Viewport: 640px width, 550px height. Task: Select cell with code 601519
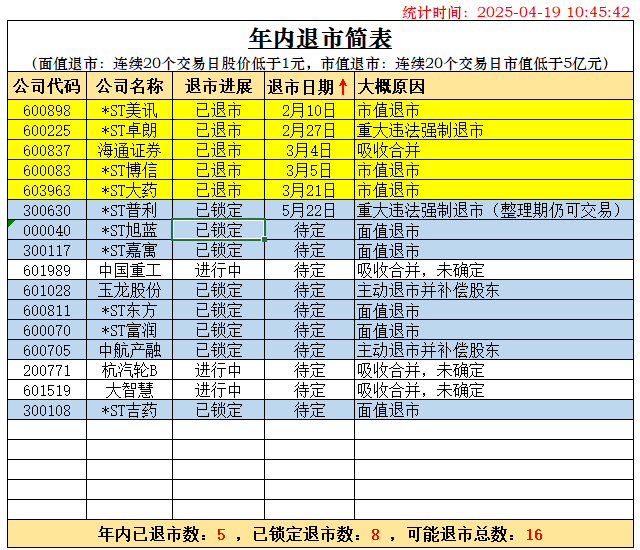pos(47,390)
